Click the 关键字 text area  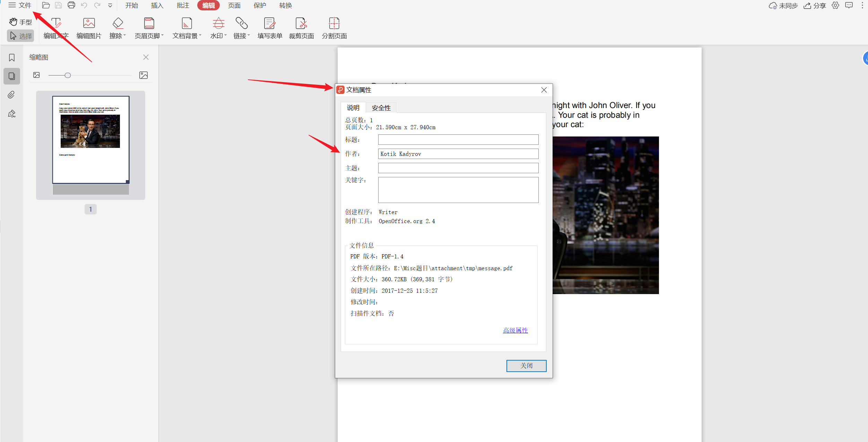458,190
